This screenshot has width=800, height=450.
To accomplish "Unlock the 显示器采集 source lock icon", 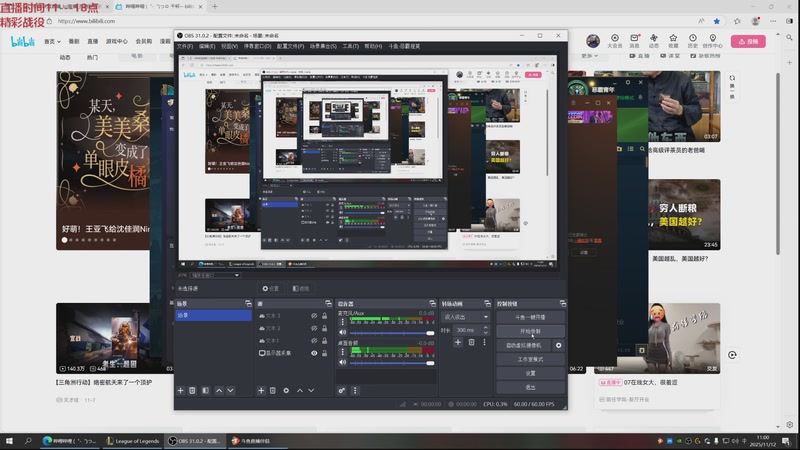I will 324,353.
